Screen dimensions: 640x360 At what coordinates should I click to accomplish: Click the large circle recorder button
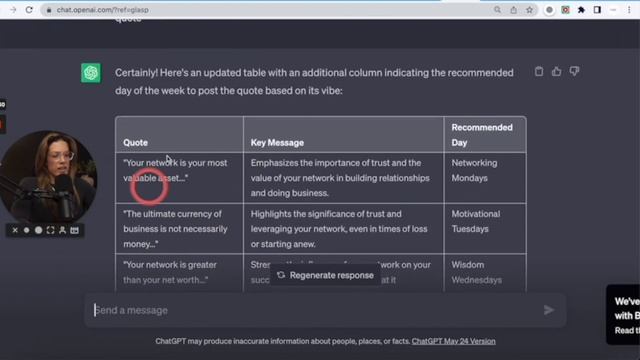coord(38,230)
